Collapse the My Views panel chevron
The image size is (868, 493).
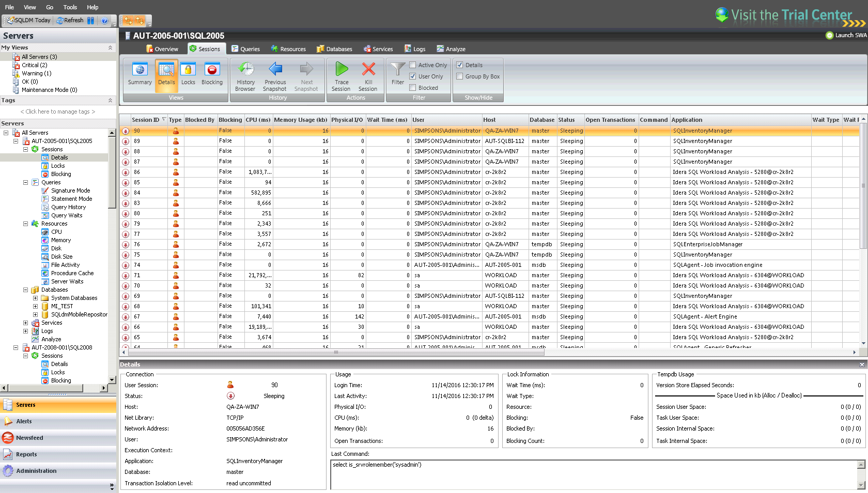110,47
